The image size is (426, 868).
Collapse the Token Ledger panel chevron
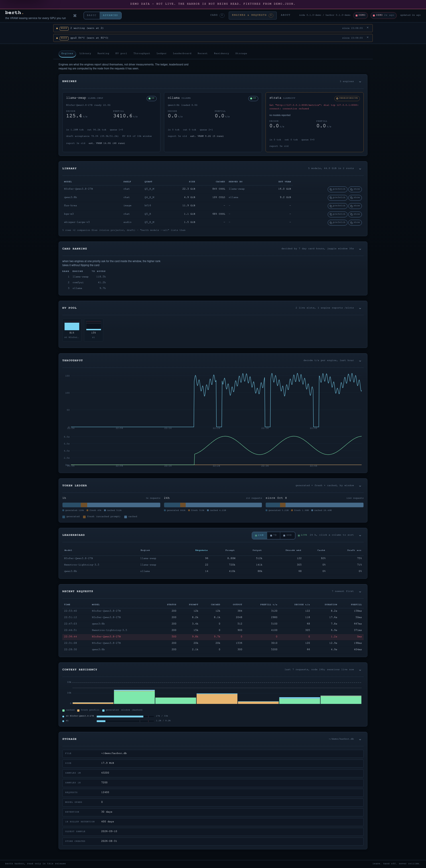pos(360,486)
